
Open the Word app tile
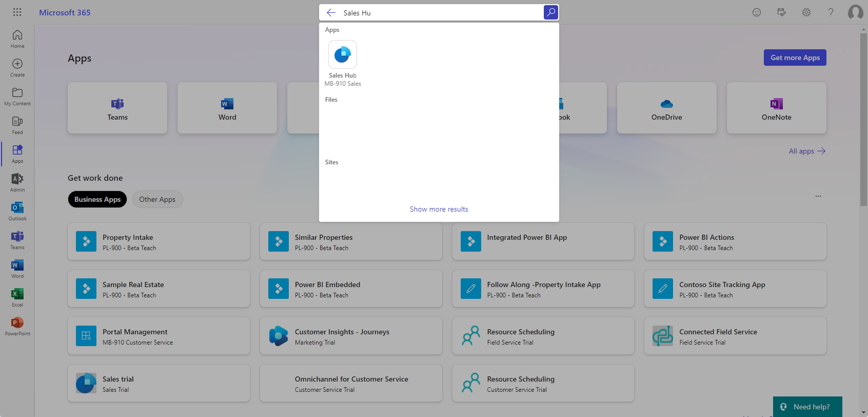click(227, 108)
